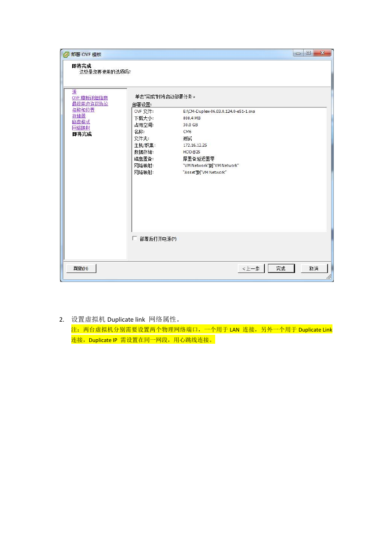This screenshot has height=554, width=392.
Task: Click the 磁盘置备 label
Action: pyautogui.click(x=144, y=159)
